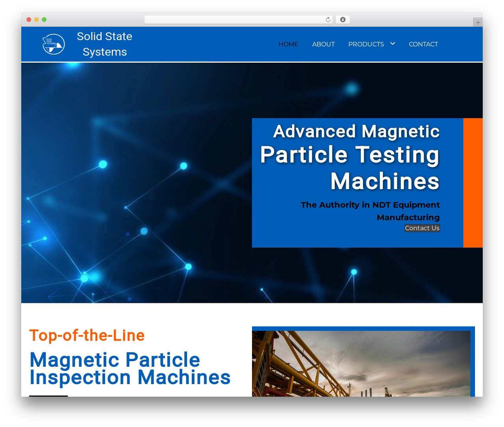Open the About page from navigation
Image resolution: width=504 pixels, height=427 pixels.
[x=323, y=44]
